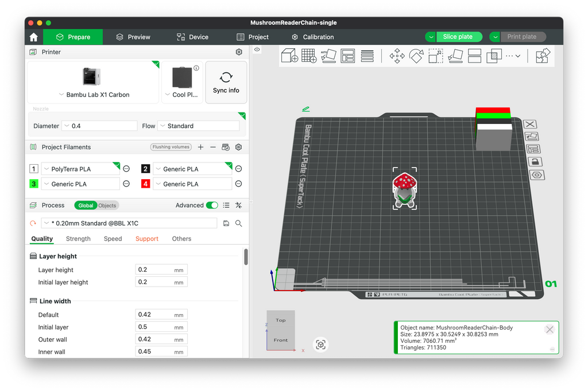
Task: Save the process preset
Action: [226, 223]
